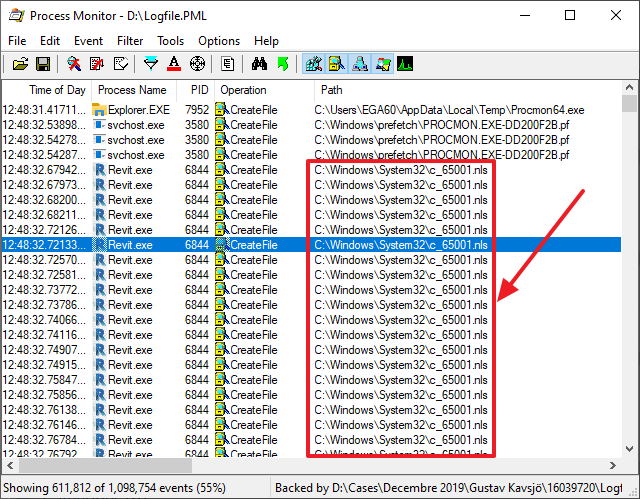
Task: Open the Help menu
Action: [266, 41]
